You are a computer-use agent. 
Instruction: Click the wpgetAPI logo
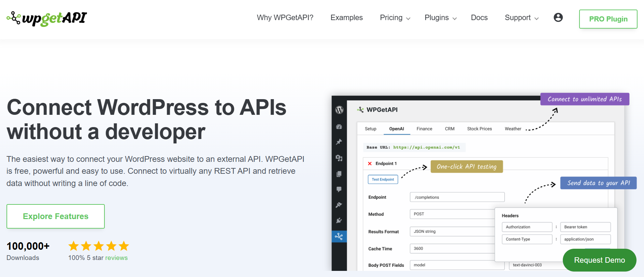(x=47, y=18)
